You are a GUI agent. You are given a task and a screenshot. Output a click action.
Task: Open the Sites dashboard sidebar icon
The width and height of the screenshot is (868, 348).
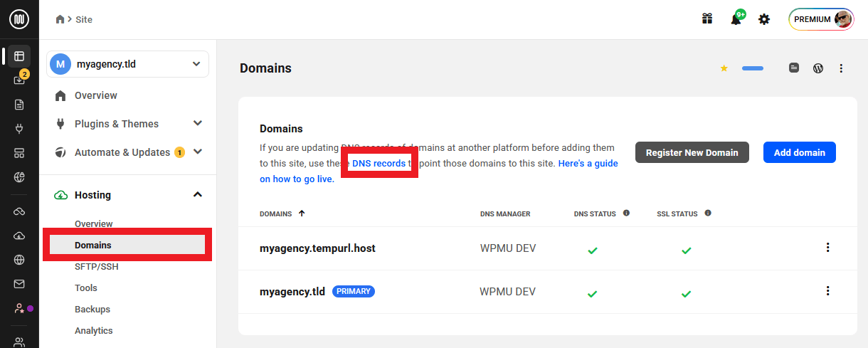point(19,56)
